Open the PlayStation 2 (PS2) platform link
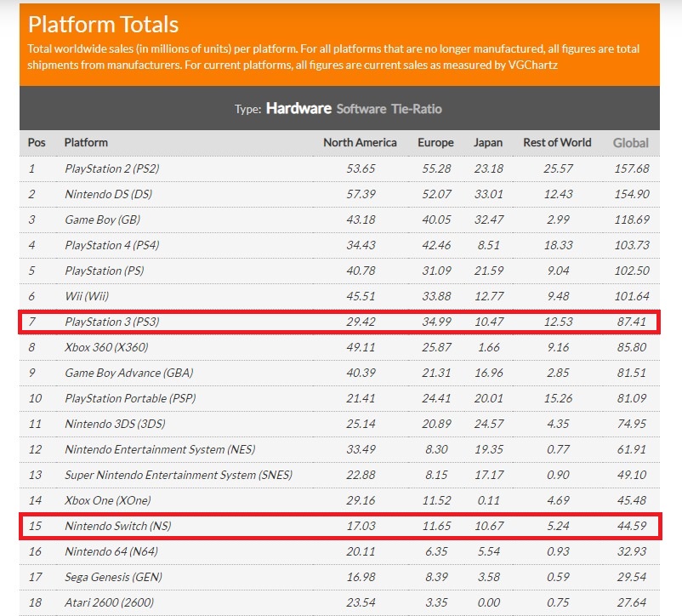Viewport: 682px width, 616px height. pyautogui.click(x=111, y=168)
